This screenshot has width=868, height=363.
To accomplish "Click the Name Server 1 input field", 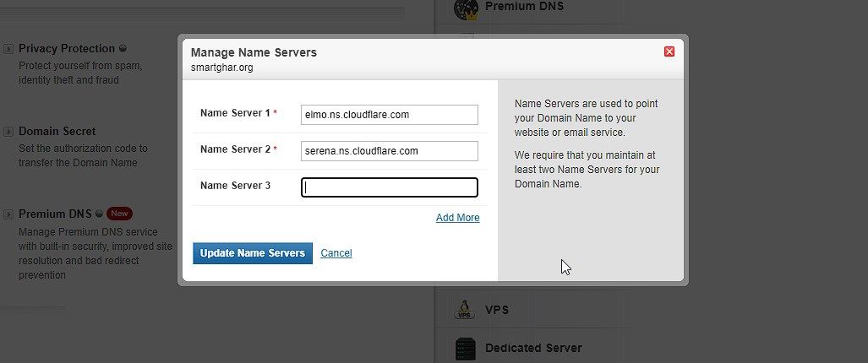I will tap(389, 115).
